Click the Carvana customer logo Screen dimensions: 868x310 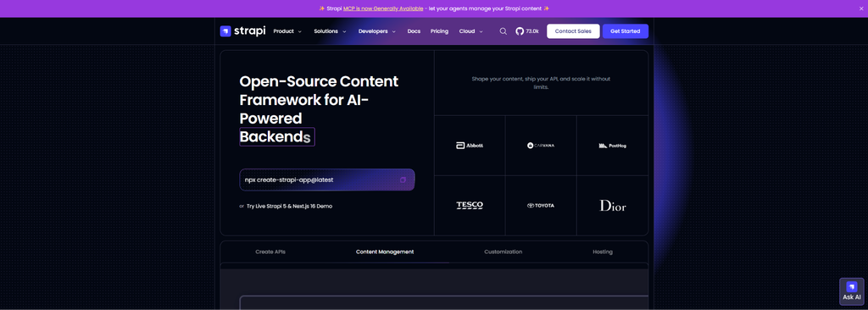(x=541, y=146)
